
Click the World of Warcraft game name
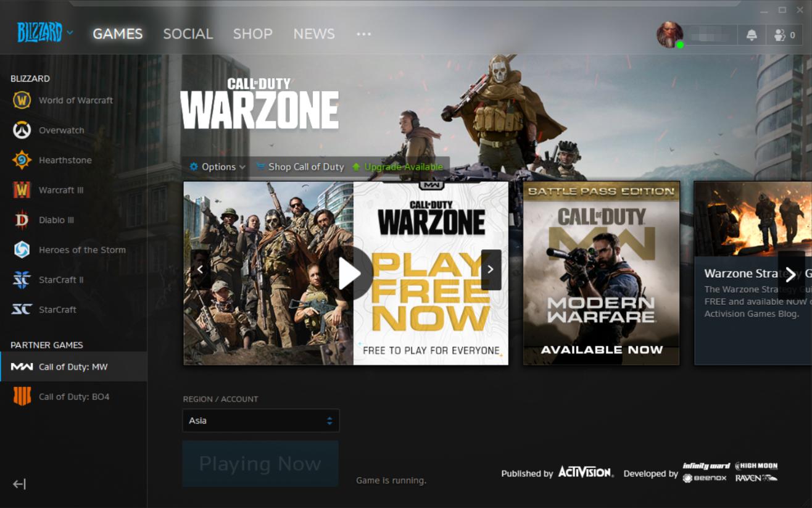(x=76, y=100)
